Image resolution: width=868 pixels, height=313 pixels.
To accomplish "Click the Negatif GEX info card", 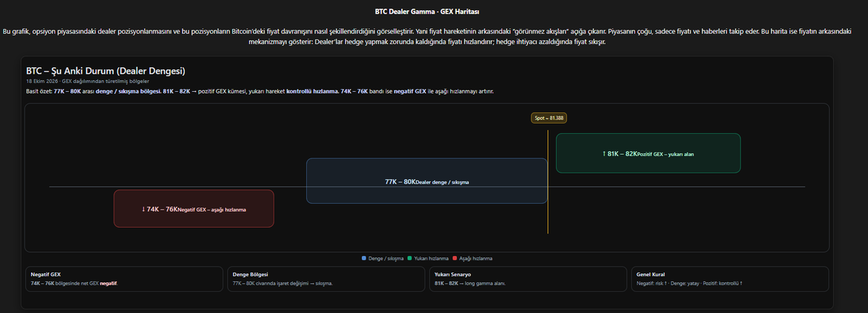I will [124, 279].
